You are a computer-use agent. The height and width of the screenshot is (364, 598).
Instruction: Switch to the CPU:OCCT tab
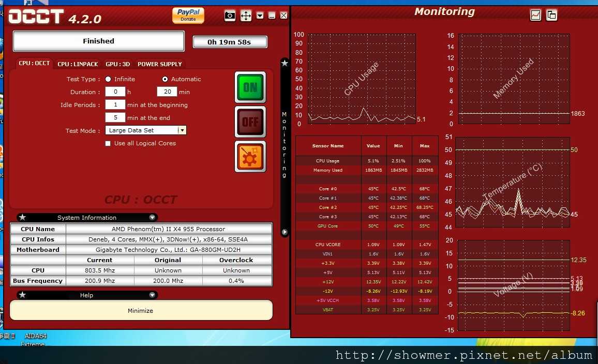(x=34, y=63)
